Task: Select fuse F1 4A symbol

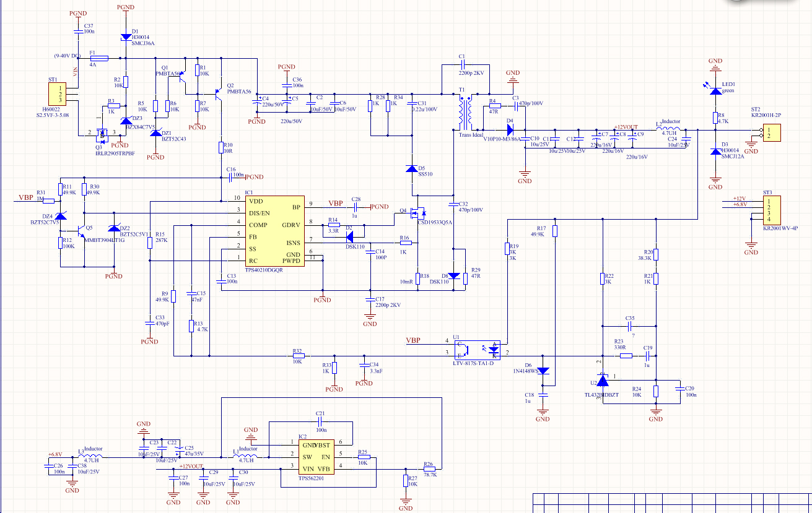Action: (x=99, y=58)
